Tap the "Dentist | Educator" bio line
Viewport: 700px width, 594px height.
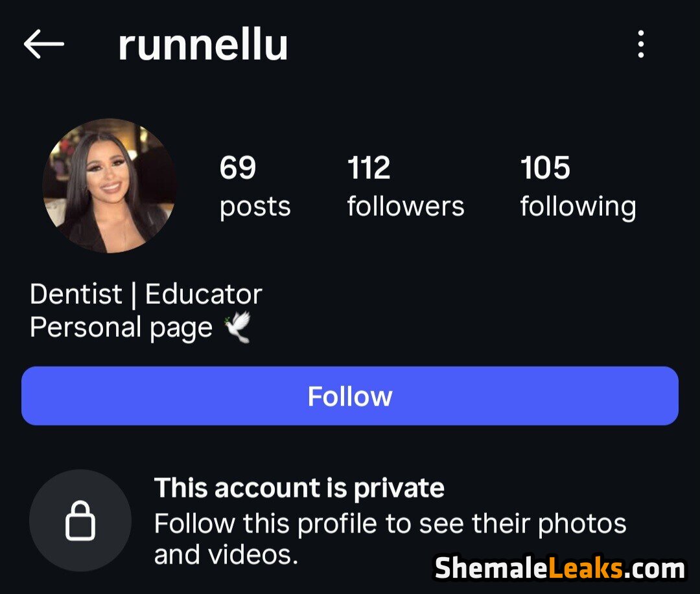coord(146,294)
